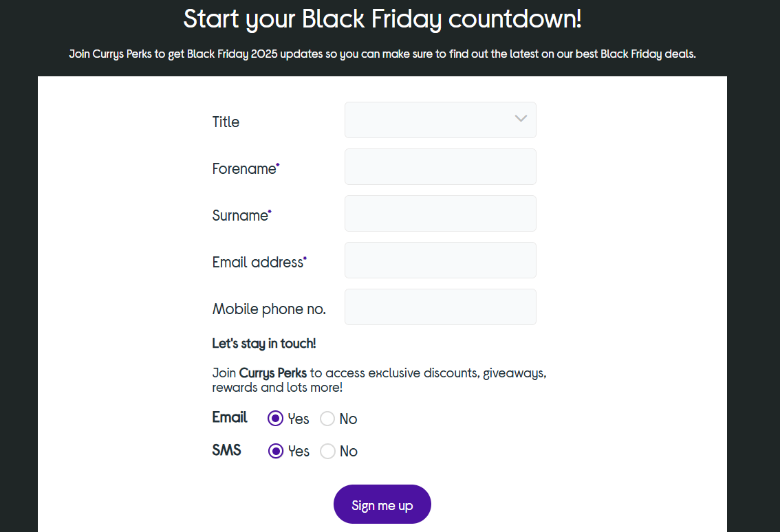Screen dimensions: 780x532
Task: Click the Black Friday countdown heading
Action: [382, 19]
